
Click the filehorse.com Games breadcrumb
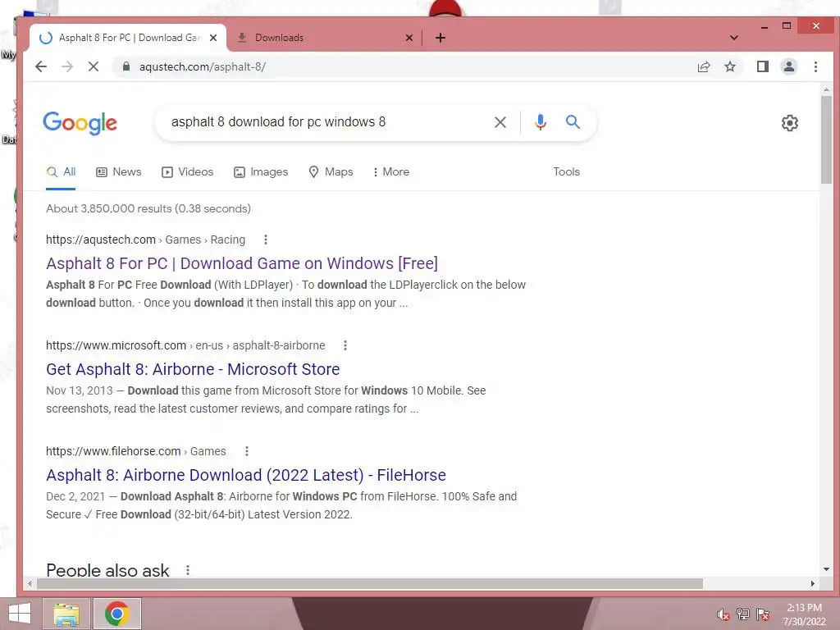click(136, 451)
